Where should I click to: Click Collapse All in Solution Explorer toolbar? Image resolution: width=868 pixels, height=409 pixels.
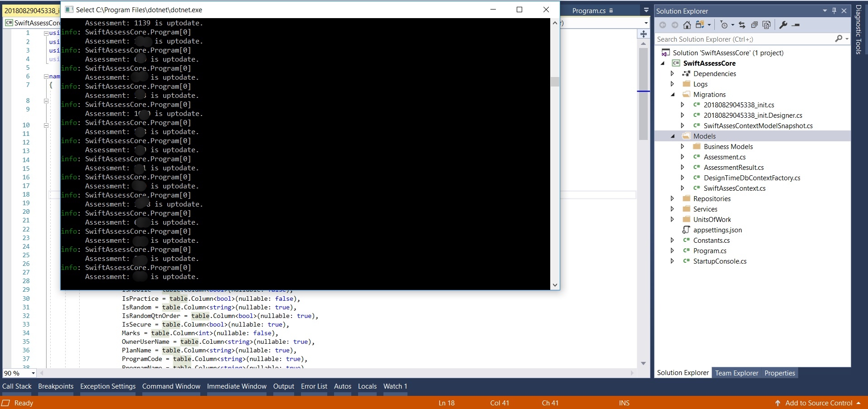754,25
